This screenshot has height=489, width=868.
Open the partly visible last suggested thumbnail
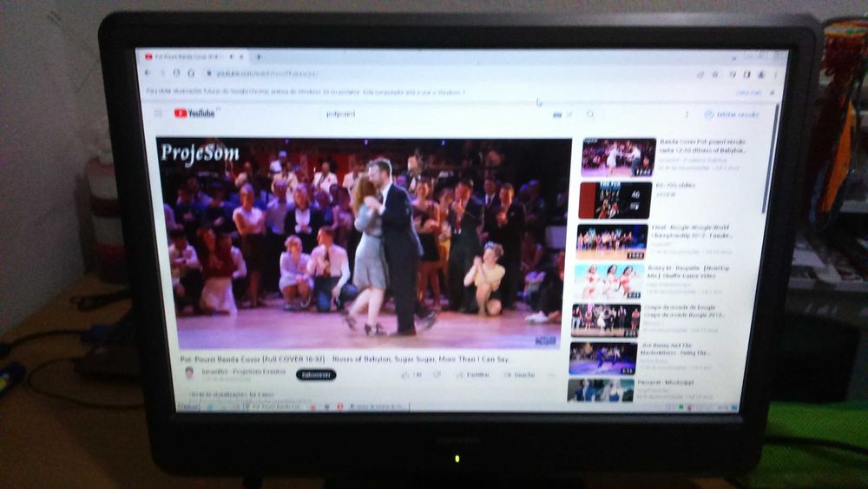click(x=601, y=390)
